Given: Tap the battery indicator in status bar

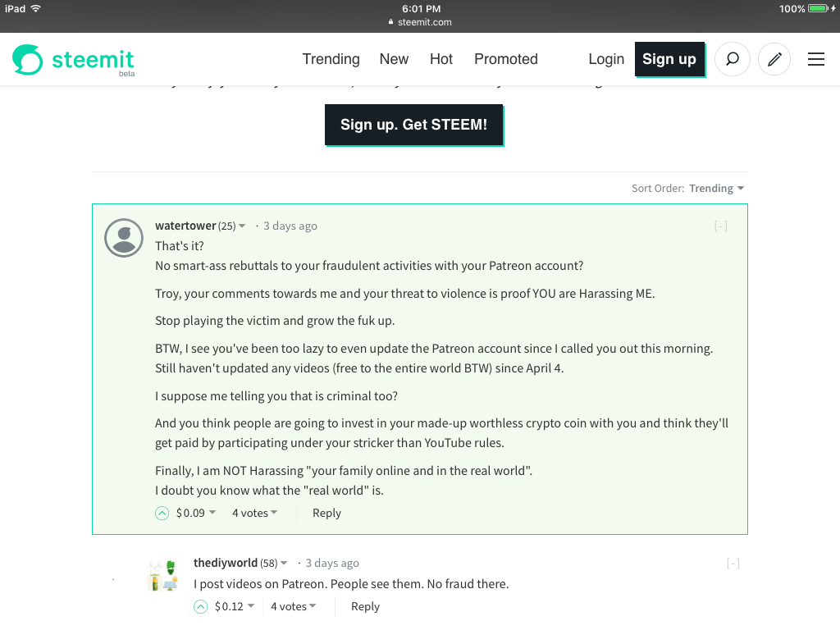Looking at the screenshot, I should [818, 8].
